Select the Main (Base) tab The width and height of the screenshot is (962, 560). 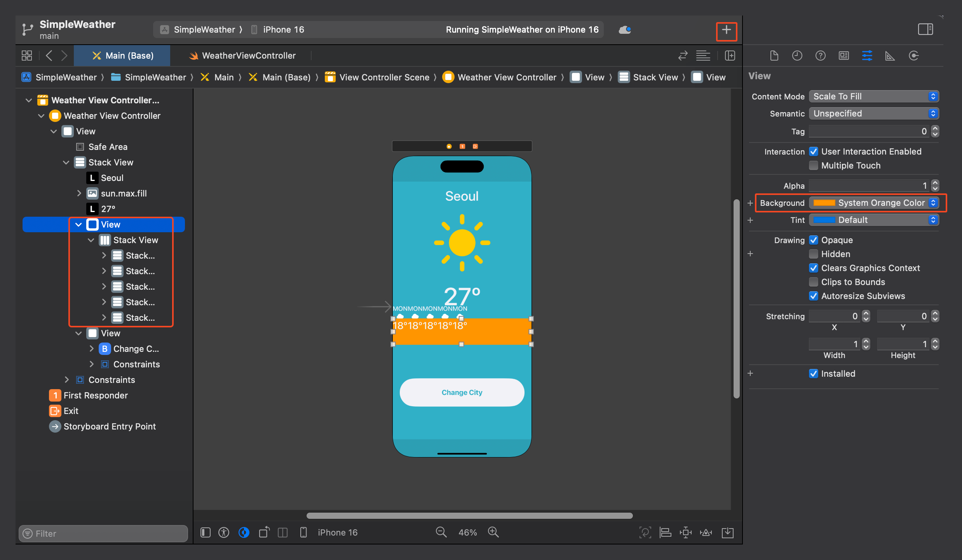[122, 56]
